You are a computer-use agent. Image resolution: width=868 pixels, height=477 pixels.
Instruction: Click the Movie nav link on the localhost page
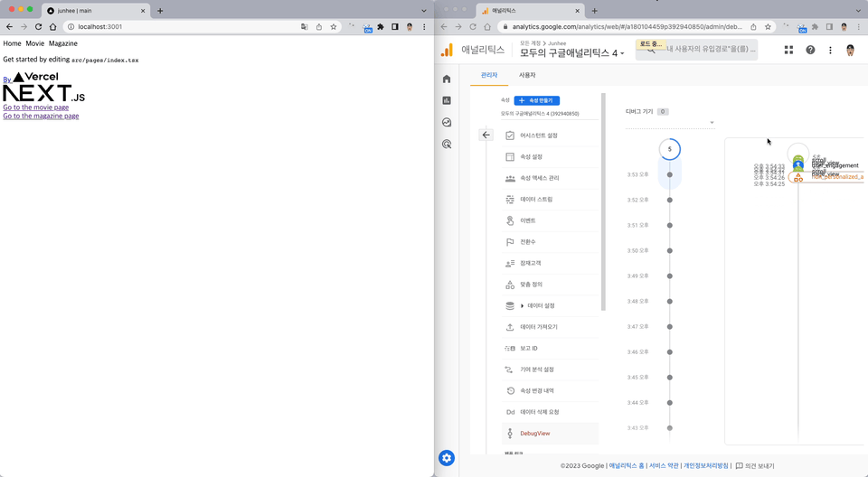(x=35, y=43)
